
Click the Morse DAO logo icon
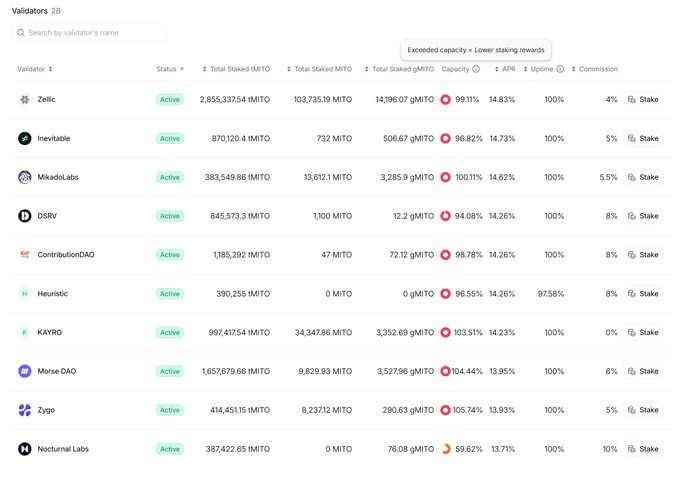click(x=25, y=371)
